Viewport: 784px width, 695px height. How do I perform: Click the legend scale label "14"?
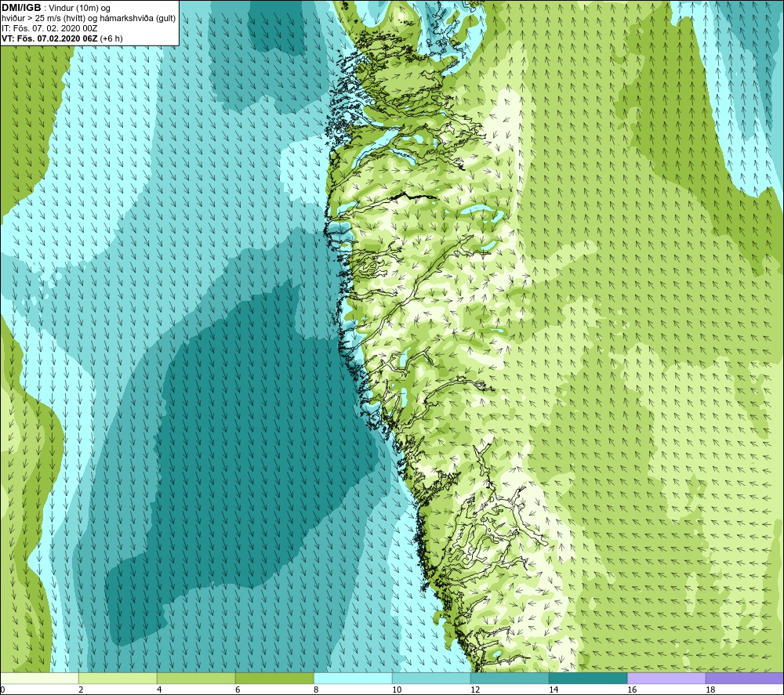click(x=554, y=690)
